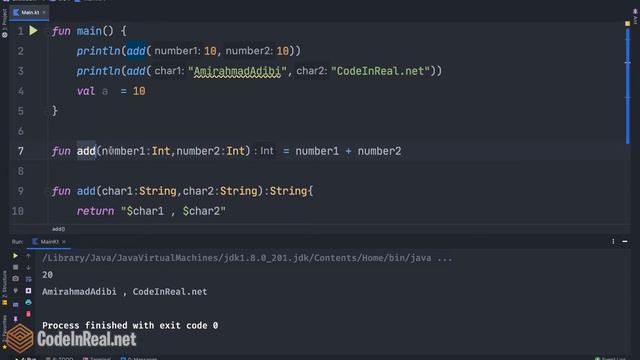Clear console with the trash icon
640x360 pixels.
[x=28, y=314]
